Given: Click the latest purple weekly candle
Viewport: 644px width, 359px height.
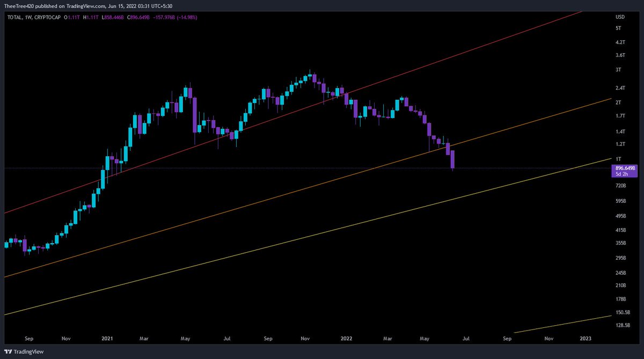Looking at the screenshot, I should [453, 160].
